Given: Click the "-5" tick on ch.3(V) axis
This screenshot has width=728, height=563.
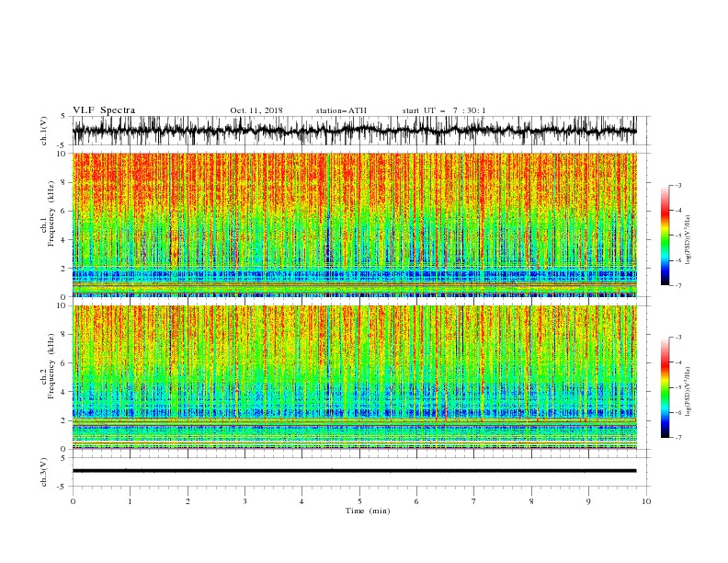Looking at the screenshot, I should point(62,487).
